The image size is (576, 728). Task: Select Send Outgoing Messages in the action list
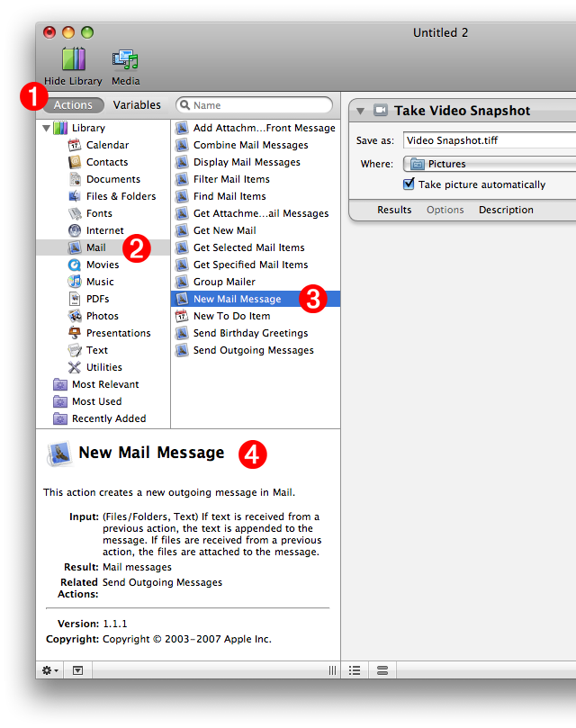click(256, 350)
